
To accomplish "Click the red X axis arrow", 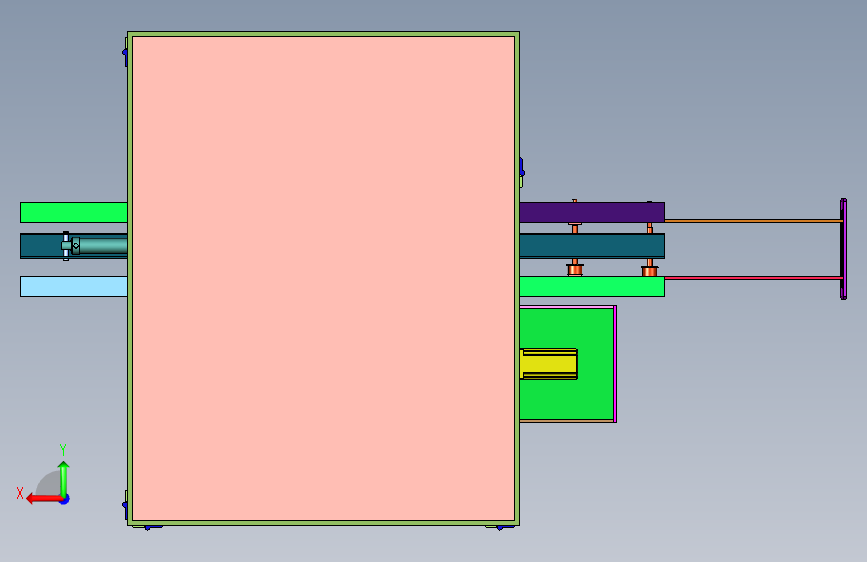I will [x=43, y=499].
